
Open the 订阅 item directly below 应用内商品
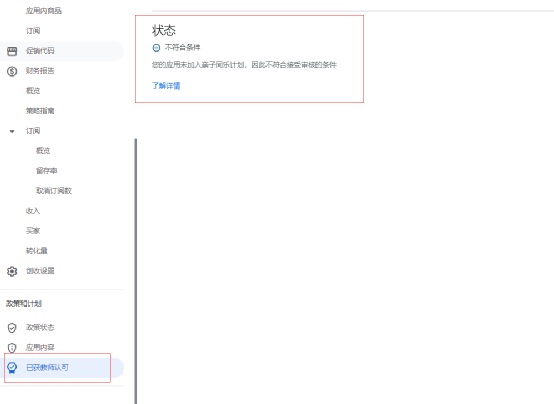[33, 31]
